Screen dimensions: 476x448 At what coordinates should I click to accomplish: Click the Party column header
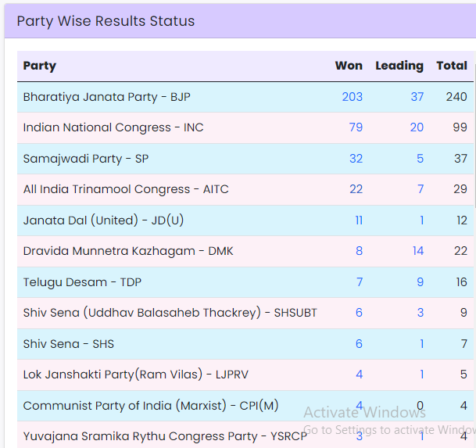[x=40, y=66]
